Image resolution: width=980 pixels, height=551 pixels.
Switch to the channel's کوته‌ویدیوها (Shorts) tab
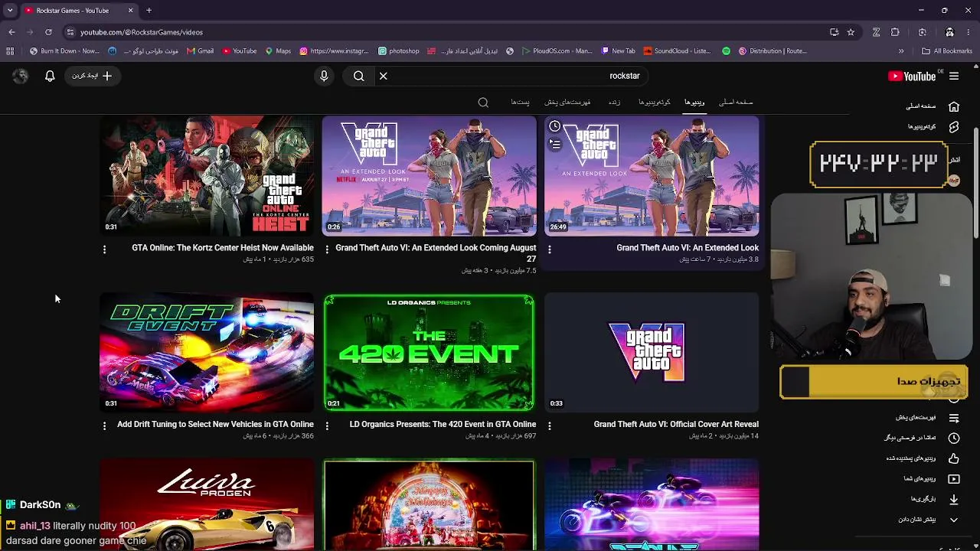click(x=655, y=103)
